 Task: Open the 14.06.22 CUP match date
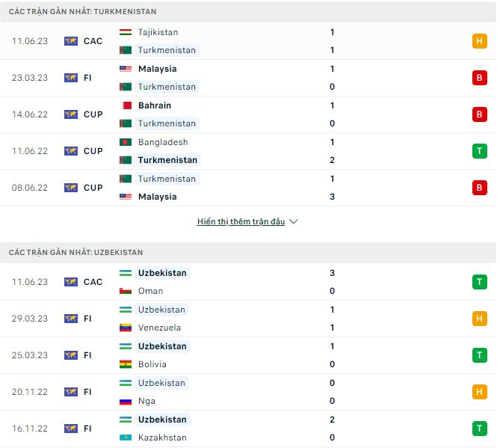(x=30, y=114)
